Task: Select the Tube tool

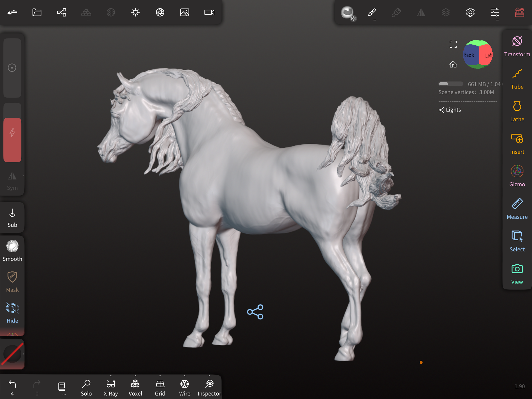Action: pos(517,79)
